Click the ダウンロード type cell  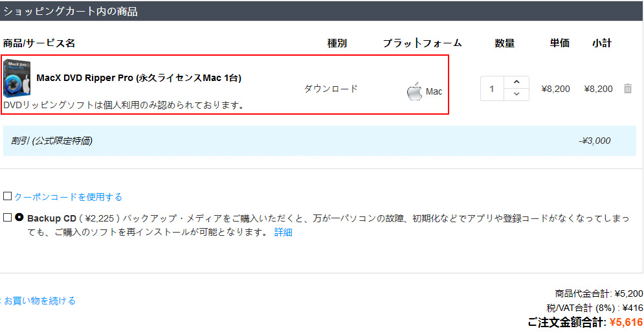coord(331,88)
